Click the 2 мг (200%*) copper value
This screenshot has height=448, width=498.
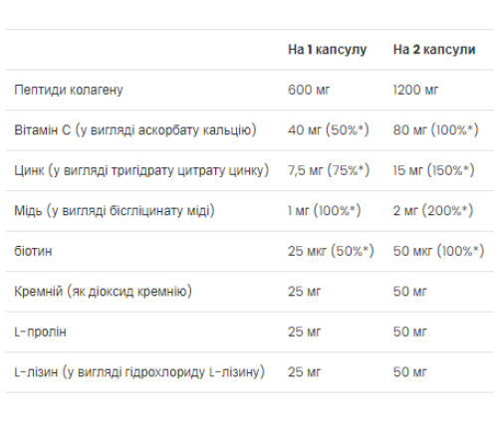click(x=433, y=211)
